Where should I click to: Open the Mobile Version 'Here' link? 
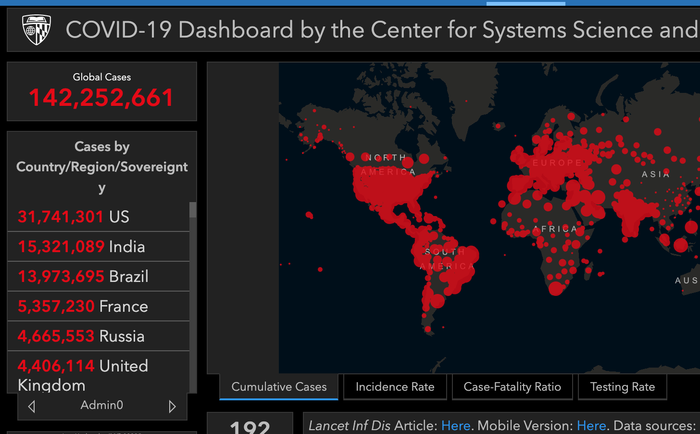click(592, 426)
